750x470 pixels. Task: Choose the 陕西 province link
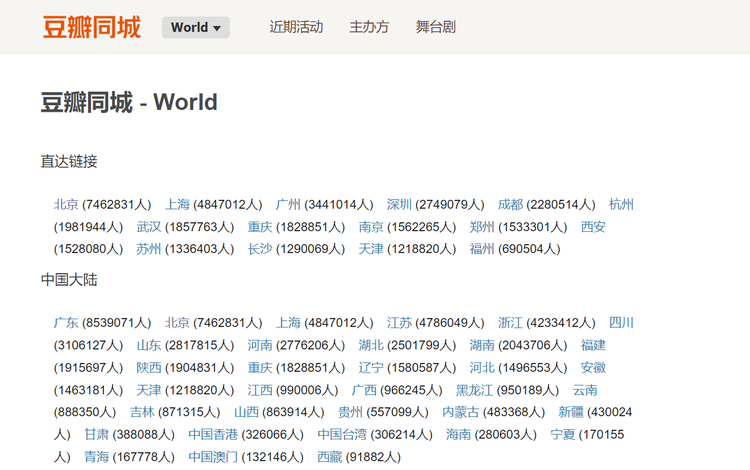click(149, 368)
